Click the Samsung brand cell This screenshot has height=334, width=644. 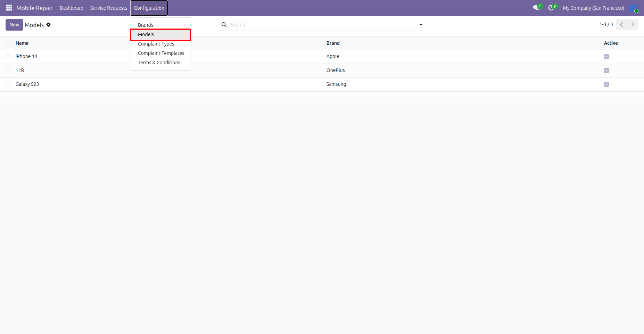pyautogui.click(x=336, y=84)
